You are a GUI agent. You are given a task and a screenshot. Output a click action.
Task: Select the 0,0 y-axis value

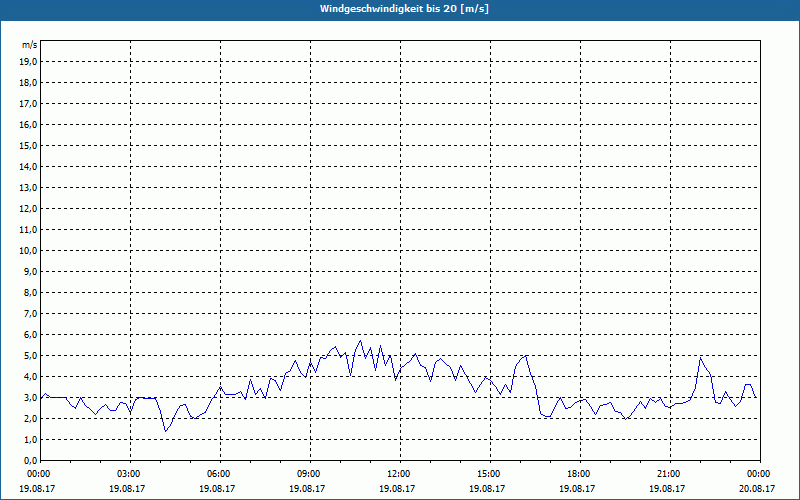(x=30, y=460)
